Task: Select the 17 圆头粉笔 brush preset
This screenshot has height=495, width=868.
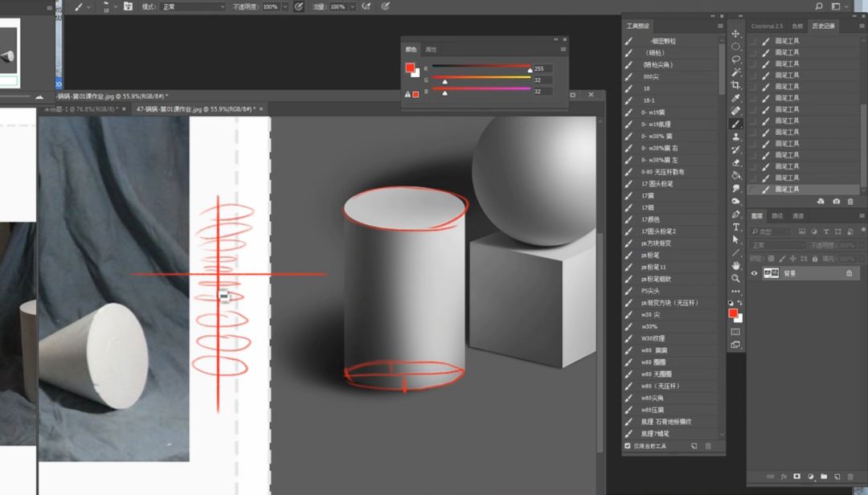Action: [657, 184]
